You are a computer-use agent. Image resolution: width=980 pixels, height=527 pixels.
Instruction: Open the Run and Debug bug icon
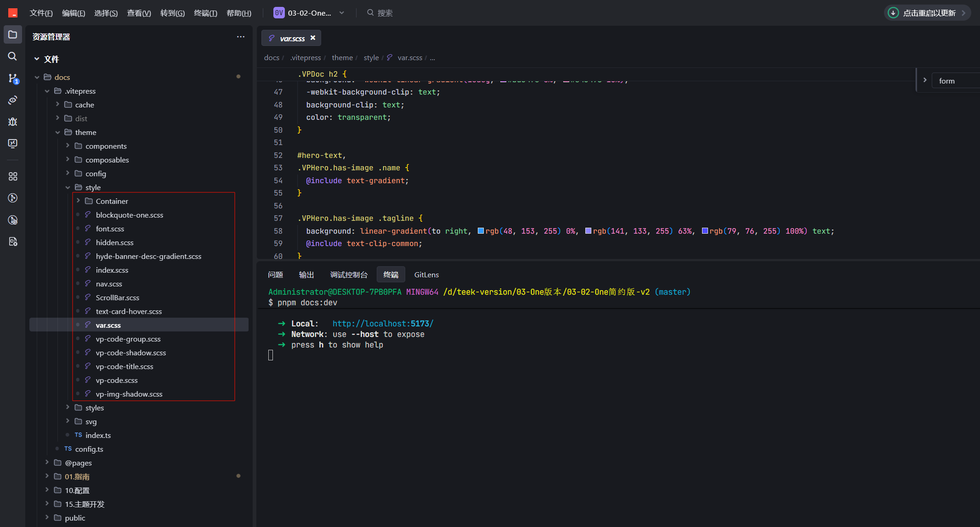point(13,122)
